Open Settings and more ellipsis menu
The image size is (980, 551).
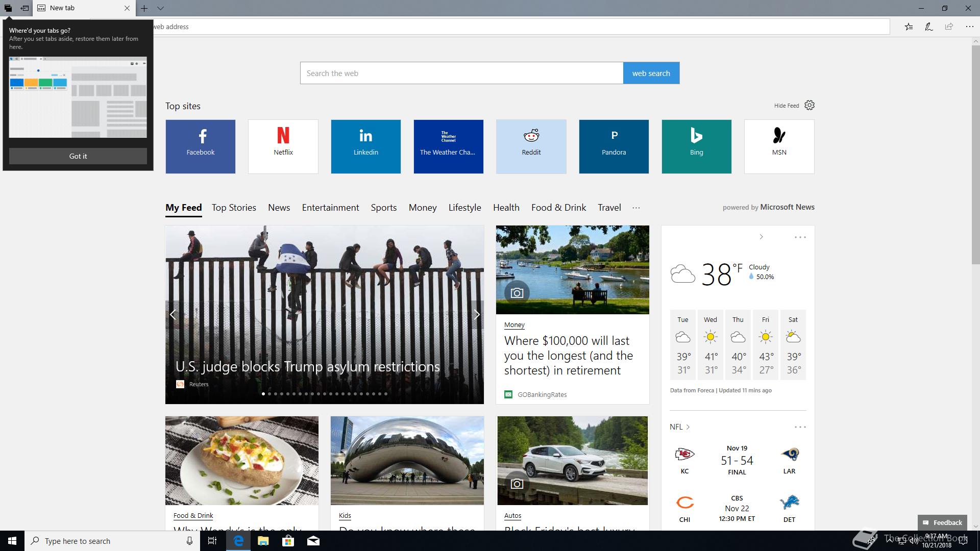[969, 27]
